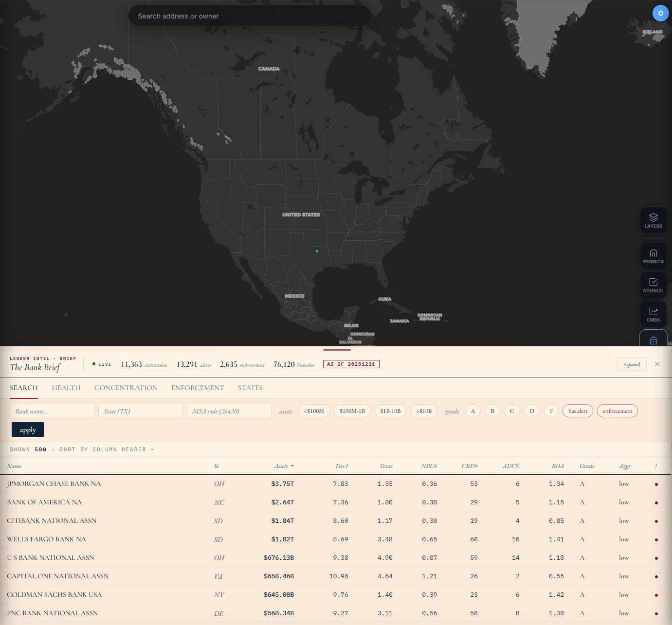The image size is (672, 625).
Task: Open GOLDMAN SACHS BANK USA row
Action: (x=336, y=595)
